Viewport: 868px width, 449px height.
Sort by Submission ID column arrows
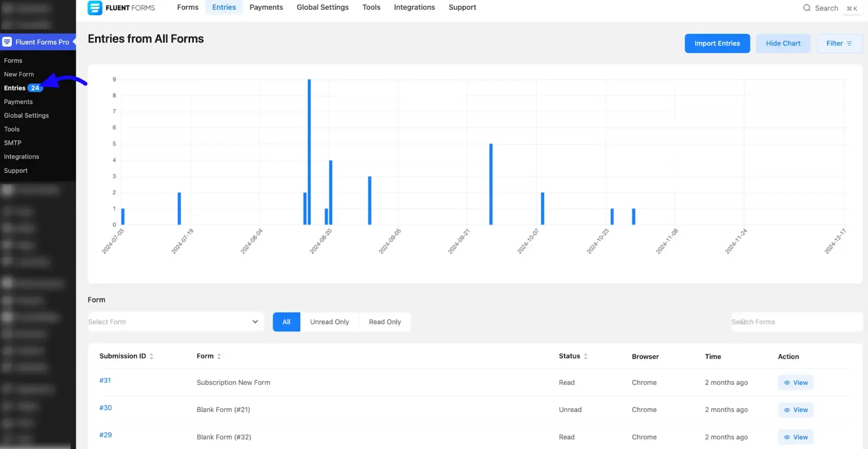tap(151, 357)
